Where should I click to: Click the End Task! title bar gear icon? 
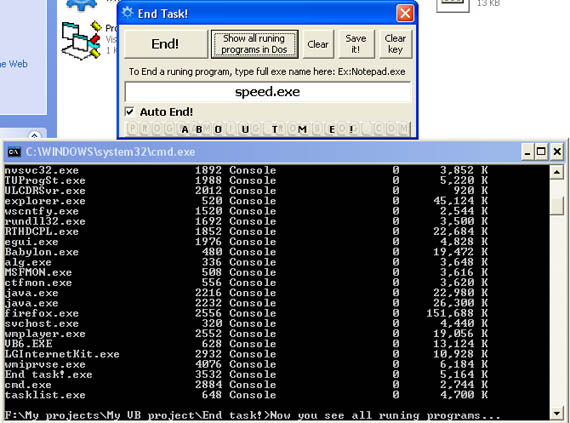[128, 13]
